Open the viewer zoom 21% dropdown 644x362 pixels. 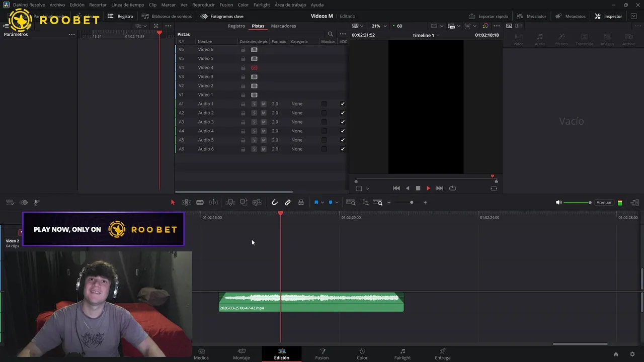(x=379, y=26)
